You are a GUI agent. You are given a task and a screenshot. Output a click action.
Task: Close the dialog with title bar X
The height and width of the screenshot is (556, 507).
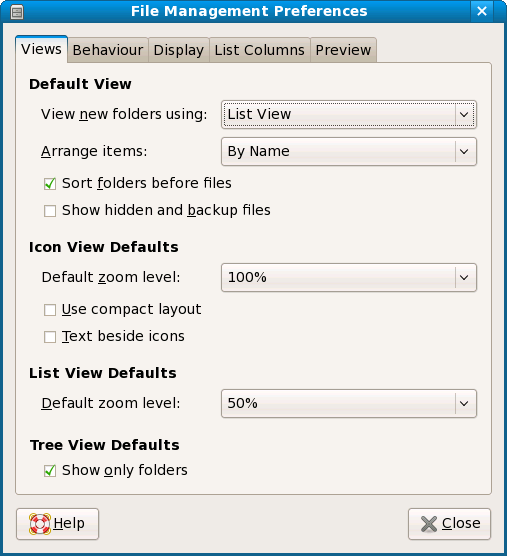point(482,11)
